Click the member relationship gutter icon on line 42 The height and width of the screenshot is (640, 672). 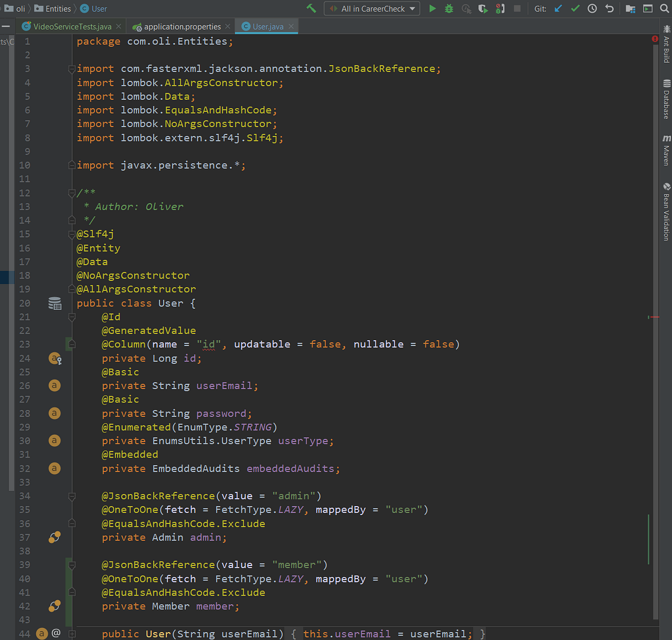tap(54, 606)
